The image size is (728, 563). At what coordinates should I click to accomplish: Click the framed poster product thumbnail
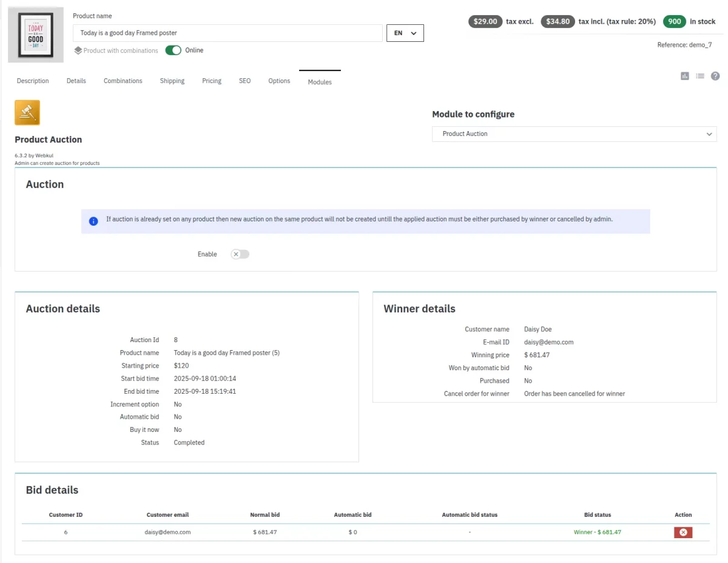click(36, 35)
